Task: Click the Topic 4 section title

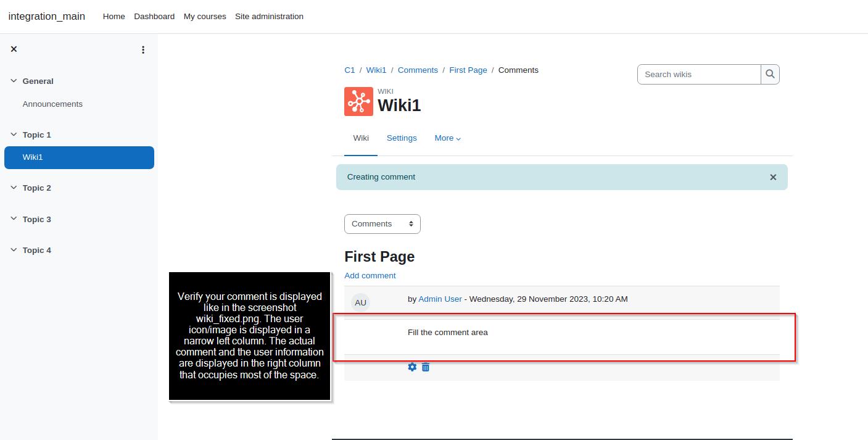Action: coord(37,250)
